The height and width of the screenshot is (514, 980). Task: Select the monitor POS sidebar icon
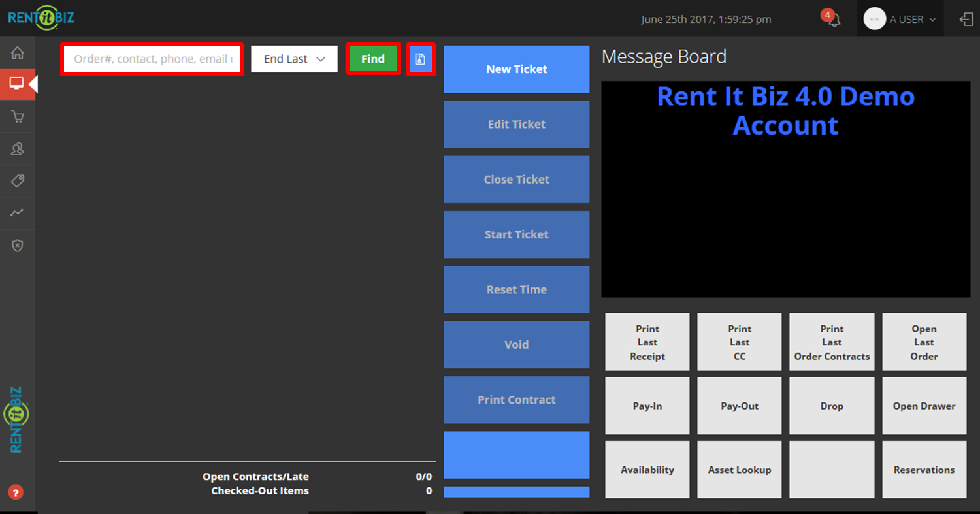[x=18, y=84]
